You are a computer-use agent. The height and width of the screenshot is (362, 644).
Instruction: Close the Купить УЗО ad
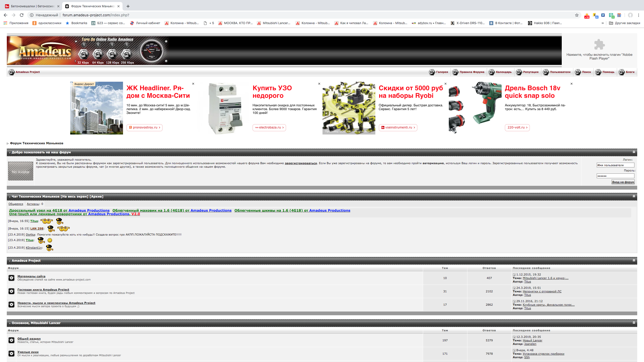(x=319, y=84)
